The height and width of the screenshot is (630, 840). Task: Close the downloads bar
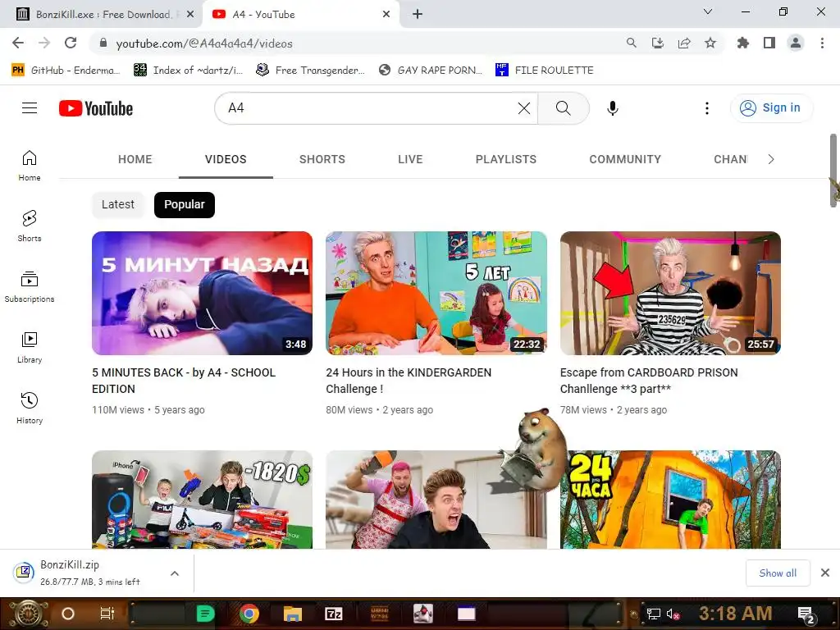(825, 573)
